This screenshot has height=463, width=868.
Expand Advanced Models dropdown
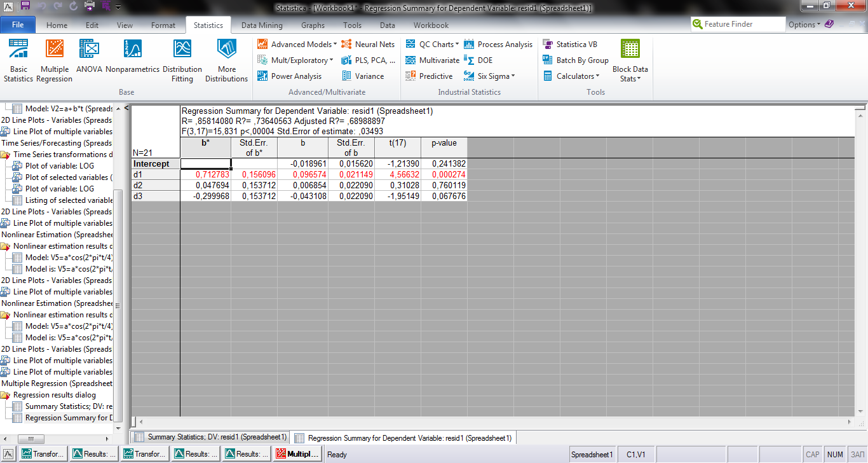295,45
